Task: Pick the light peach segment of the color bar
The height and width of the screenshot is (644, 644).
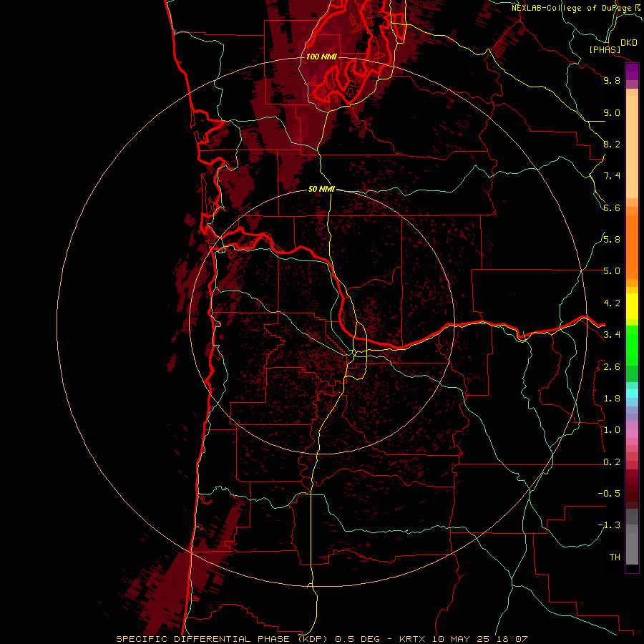Action: (632, 147)
